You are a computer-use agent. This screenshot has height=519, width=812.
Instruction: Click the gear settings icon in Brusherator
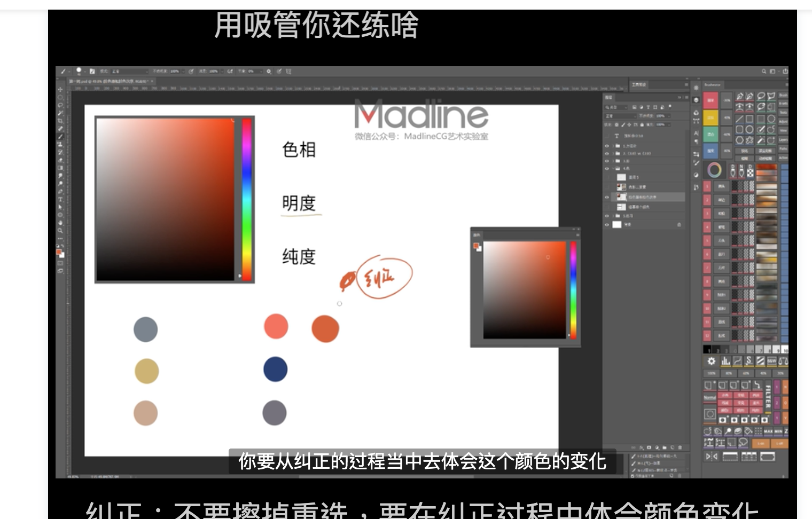point(711,361)
